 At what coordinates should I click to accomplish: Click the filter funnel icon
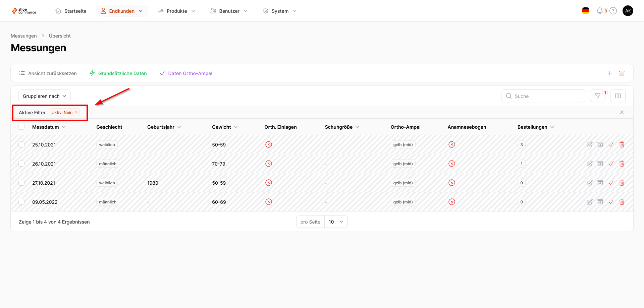point(597,96)
